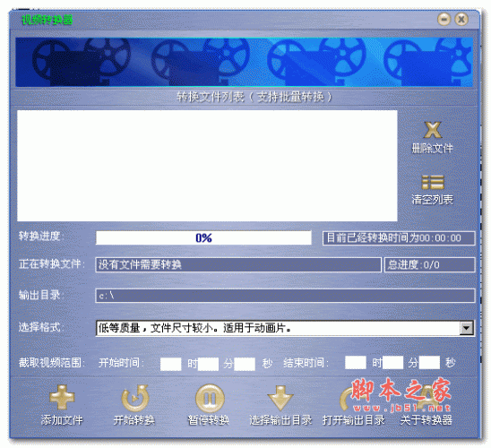Start conversion with 开始转换 icon
This screenshot has height=448, width=491.
click(x=134, y=398)
